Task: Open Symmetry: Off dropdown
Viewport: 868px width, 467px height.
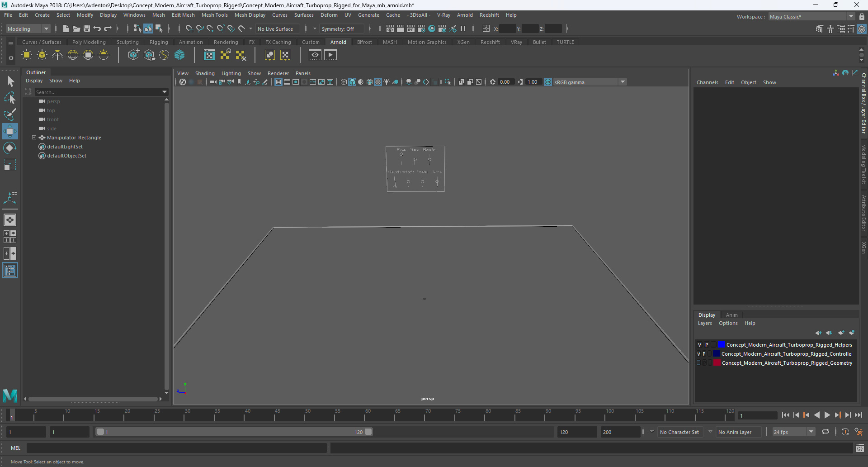Action: 341,29
